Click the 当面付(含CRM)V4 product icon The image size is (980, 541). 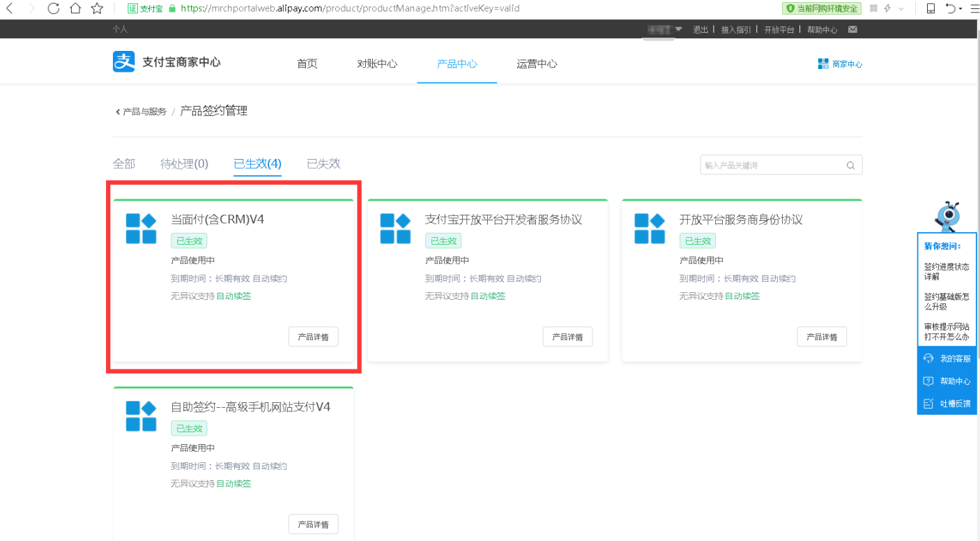[x=141, y=229]
